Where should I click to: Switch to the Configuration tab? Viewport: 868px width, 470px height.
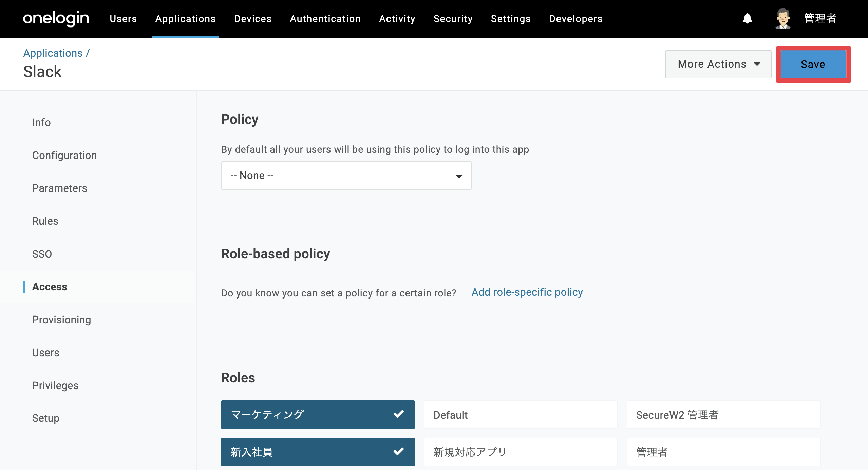64,155
